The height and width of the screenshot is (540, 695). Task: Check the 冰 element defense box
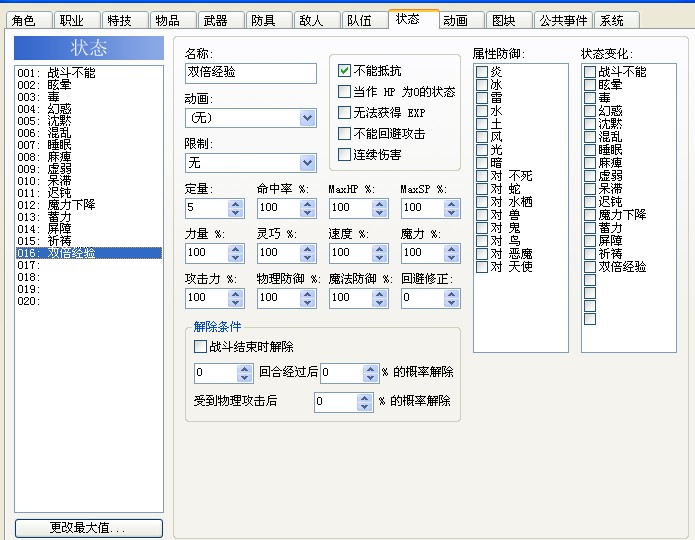(x=482, y=84)
